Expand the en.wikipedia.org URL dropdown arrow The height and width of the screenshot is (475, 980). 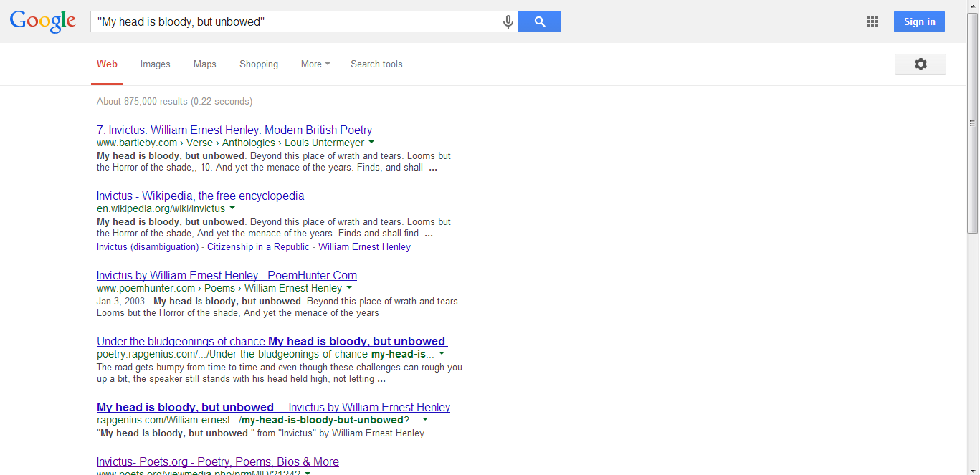point(232,208)
